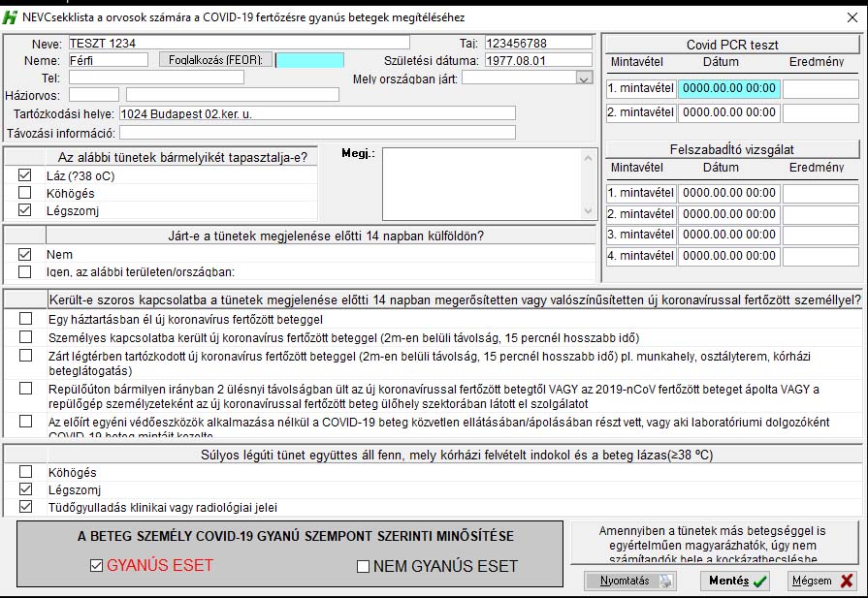
Task: Click the 'A BETEG SZEMÉLY COVID-19 GYANÚ' heading
Action: click(x=296, y=536)
